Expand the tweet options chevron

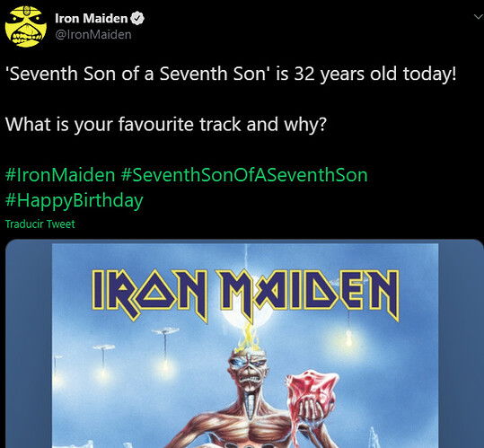pos(478,17)
